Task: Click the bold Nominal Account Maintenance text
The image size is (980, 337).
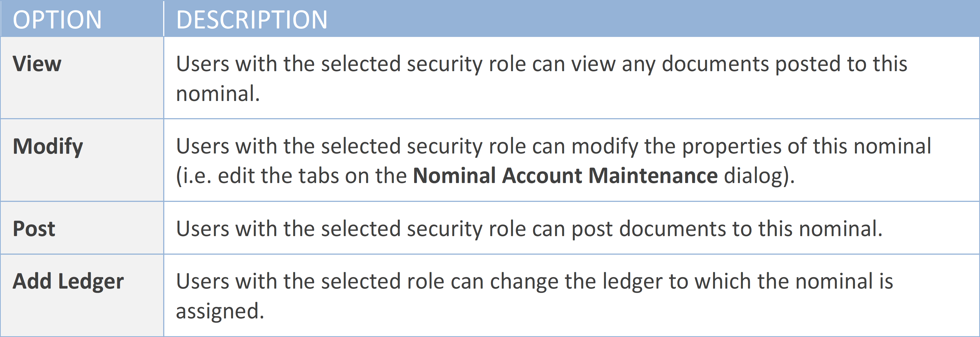Action: pos(565,176)
